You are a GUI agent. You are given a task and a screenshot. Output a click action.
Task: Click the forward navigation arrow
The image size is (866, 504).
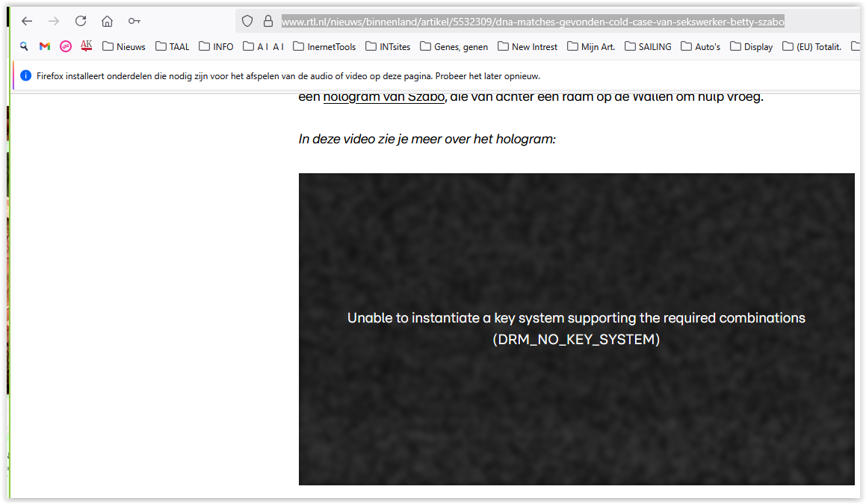[54, 22]
